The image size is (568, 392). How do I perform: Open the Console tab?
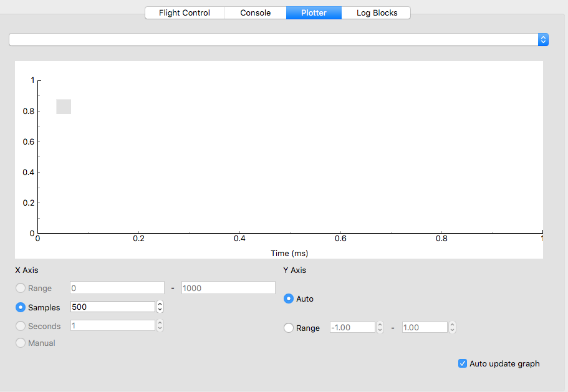click(x=255, y=12)
